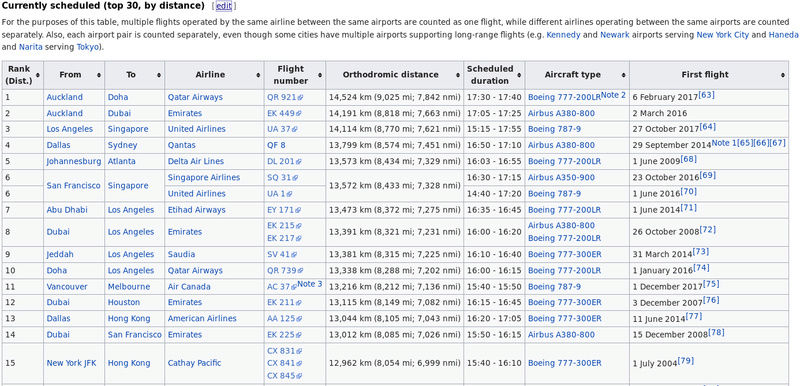Open the CX 845 flight link
The width and height of the screenshot is (800, 386).
pyautogui.click(x=281, y=376)
